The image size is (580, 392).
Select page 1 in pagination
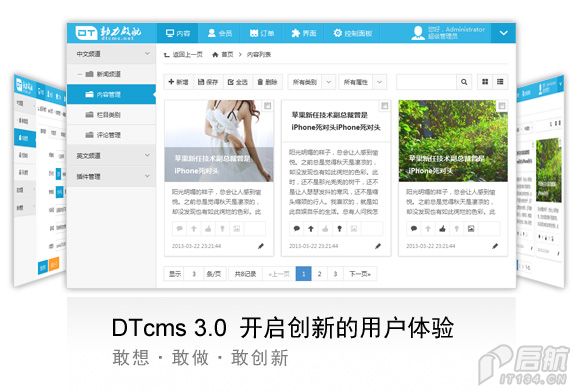coord(303,274)
